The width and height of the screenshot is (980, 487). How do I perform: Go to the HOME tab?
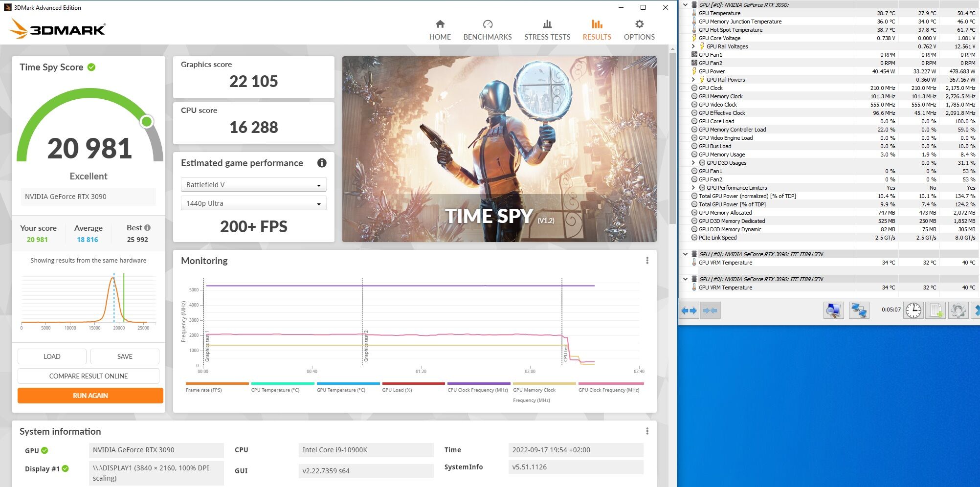click(440, 30)
